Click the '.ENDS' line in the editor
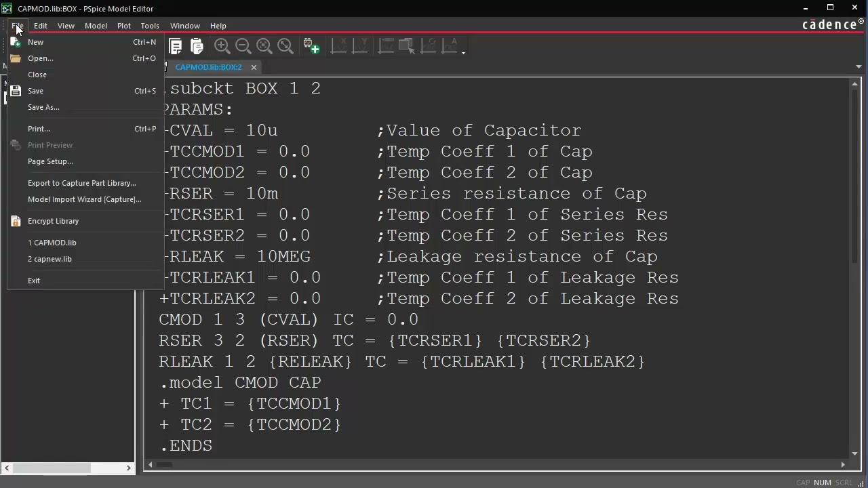Viewport: 868px width, 488px height. pyautogui.click(x=186, y=445)
